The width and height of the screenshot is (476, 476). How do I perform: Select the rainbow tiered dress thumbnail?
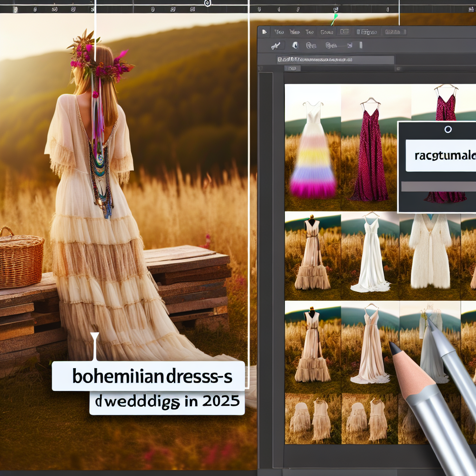[312, 149]
